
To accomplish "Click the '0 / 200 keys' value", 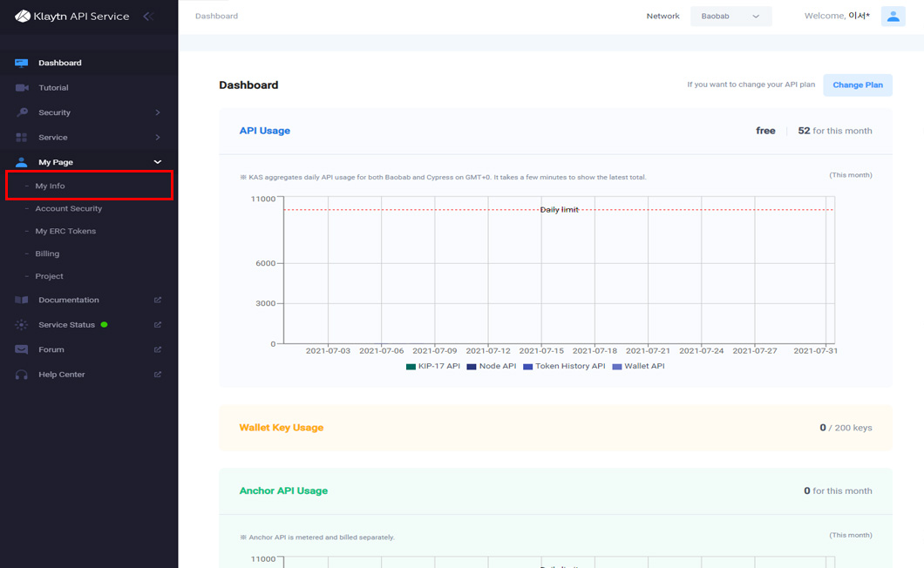I will tap(846, 428).
